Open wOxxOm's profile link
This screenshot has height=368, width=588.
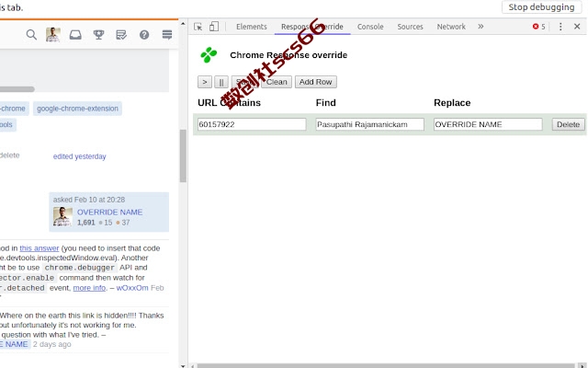click(132, 288)
